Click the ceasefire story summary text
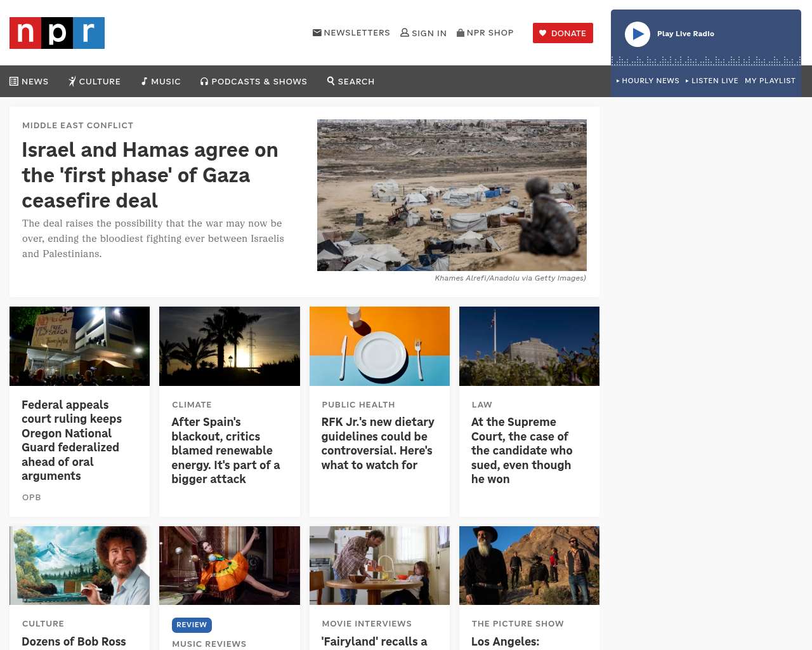The height and width of the screenshot is (650, 812). pyautogui.click(x=153, y=239)
